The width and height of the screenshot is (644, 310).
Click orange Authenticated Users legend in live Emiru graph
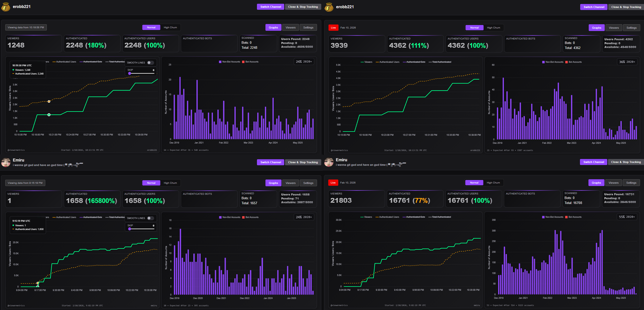tap(387, 217)
